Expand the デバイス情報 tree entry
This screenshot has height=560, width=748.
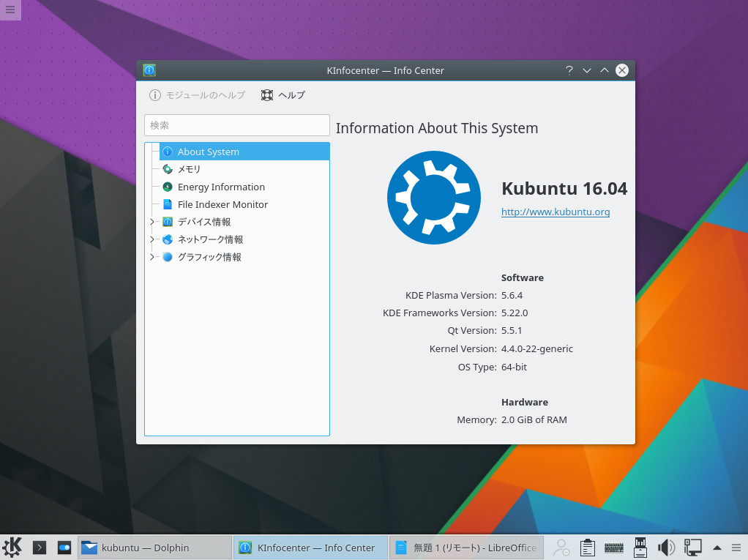coord(151,222)
